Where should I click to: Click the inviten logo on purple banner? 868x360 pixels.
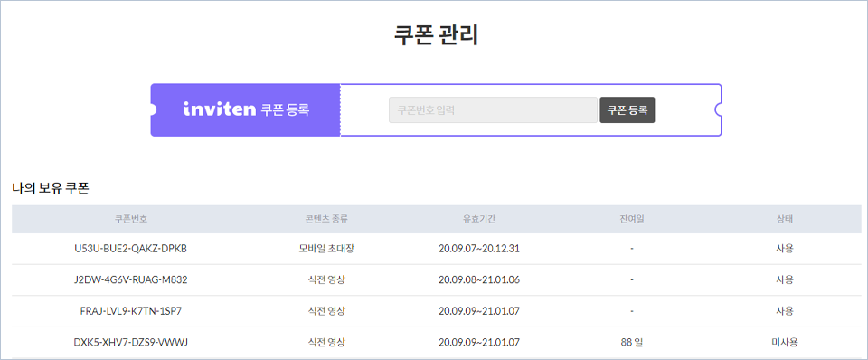[x=219, y=109]
